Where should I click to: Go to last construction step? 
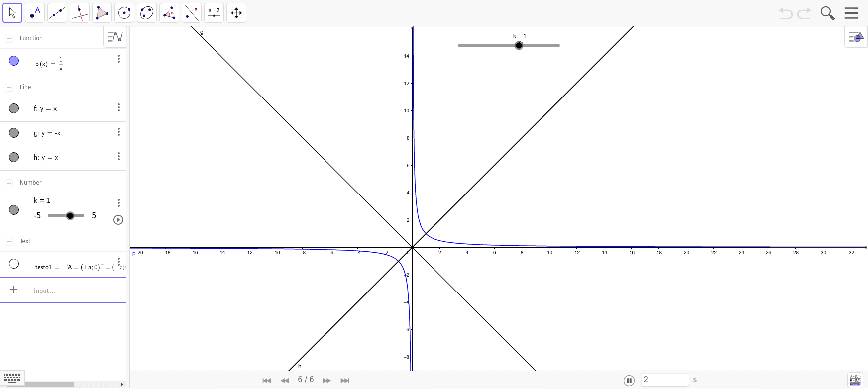[x=345, y=381]
